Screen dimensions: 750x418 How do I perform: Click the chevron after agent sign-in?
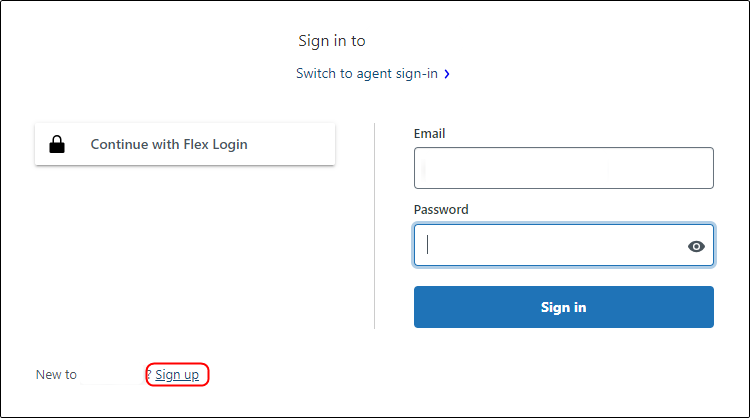(x=447, y=74)
